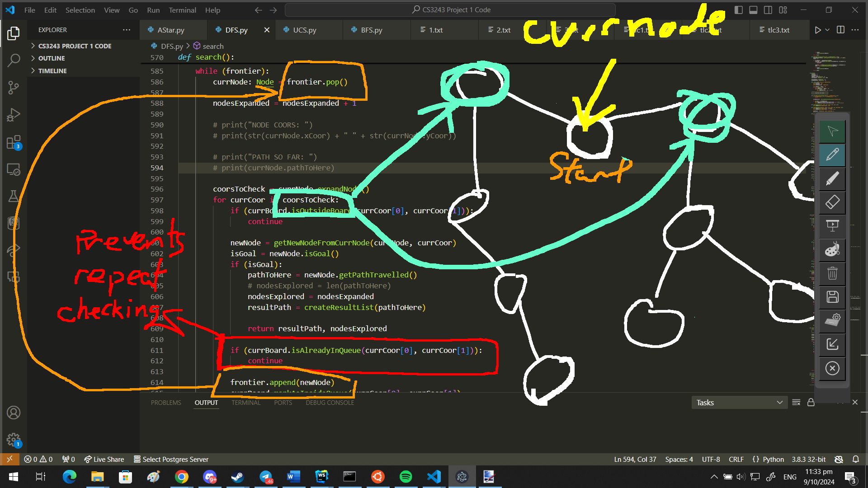Select the highlighter tool
Viewport: 868px width, 488px height.
[x=832, y=179]
